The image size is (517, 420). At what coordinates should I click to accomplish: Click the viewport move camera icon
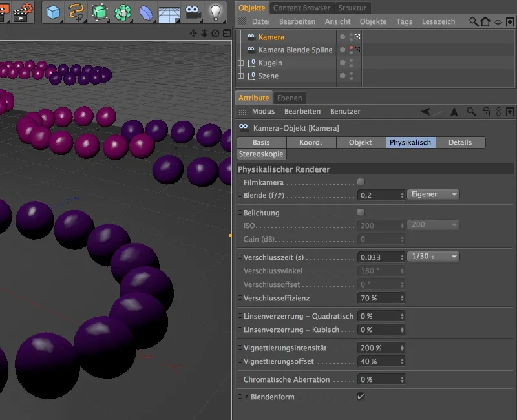pyautogui.click(x=193, y=33)
